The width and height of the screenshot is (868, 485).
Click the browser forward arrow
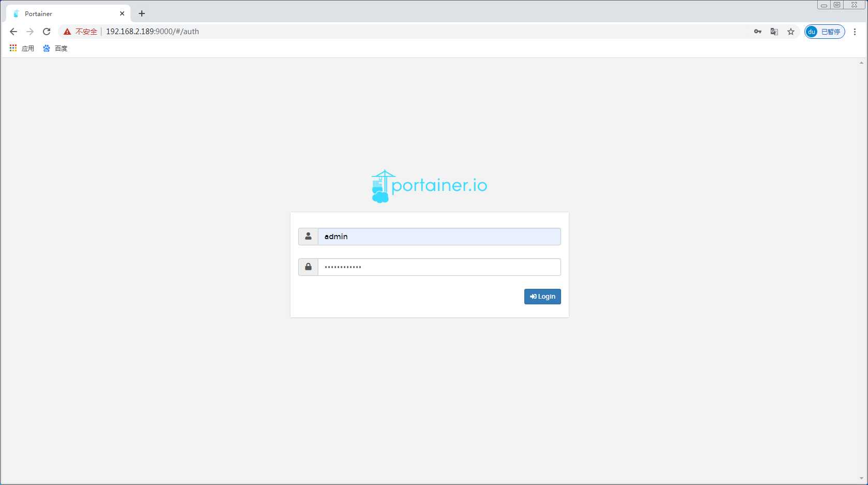coord(30,32)
